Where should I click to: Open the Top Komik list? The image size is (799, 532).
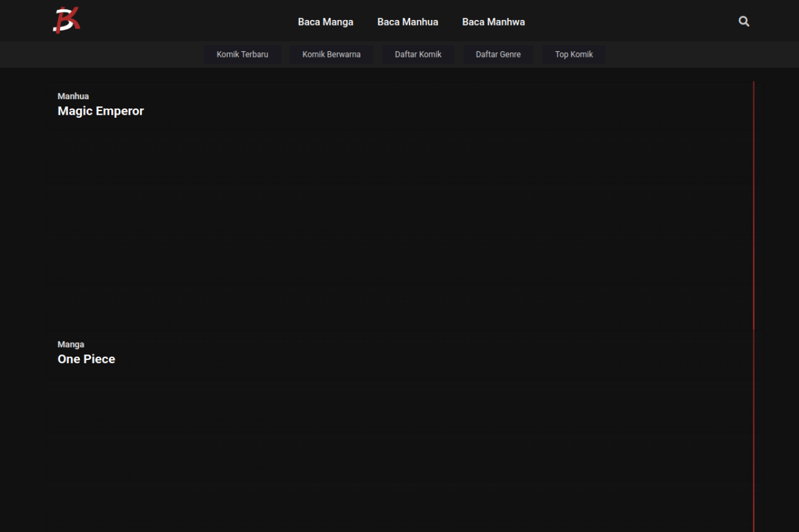click(x=574, y=54)
